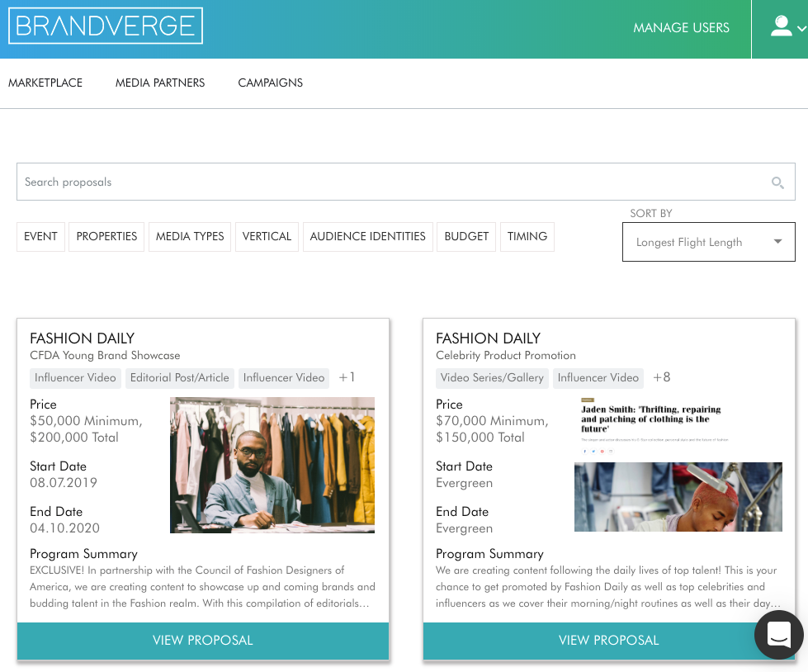Click the 08.07.2019 start date
The width and height of the screenshot is (808, 672).
pyautogui.click(x=64, y=483)
